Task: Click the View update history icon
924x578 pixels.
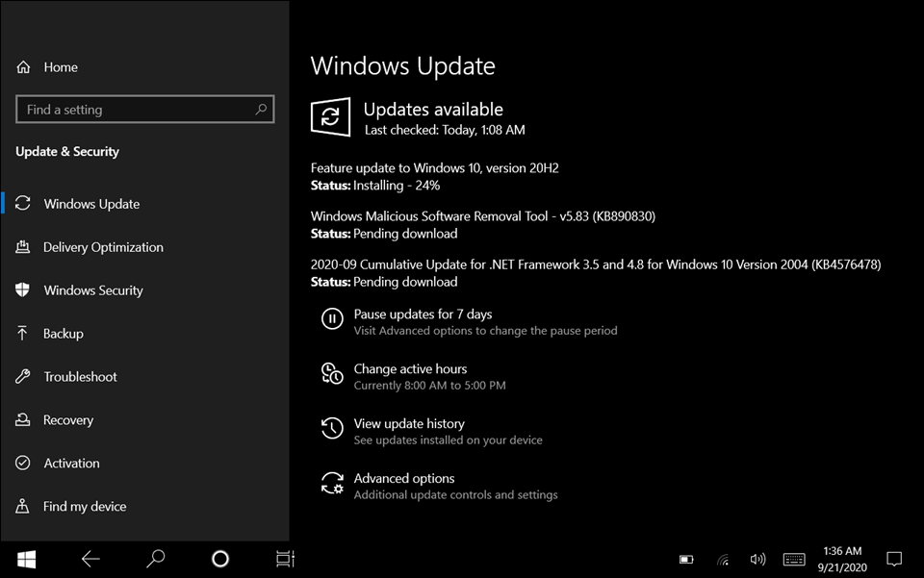Action: tap(332, 429)
